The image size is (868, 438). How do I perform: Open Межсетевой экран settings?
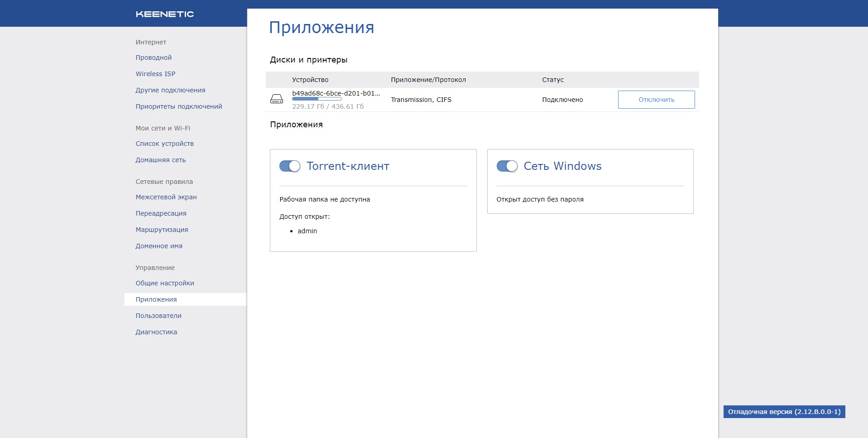(x=166, y=197)
